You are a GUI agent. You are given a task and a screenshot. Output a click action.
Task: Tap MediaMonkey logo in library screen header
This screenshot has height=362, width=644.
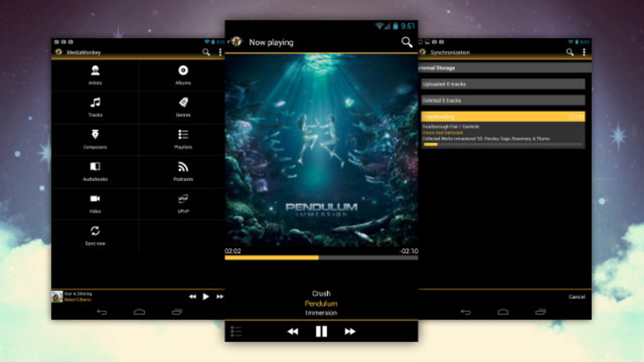[x=59, y=52]
